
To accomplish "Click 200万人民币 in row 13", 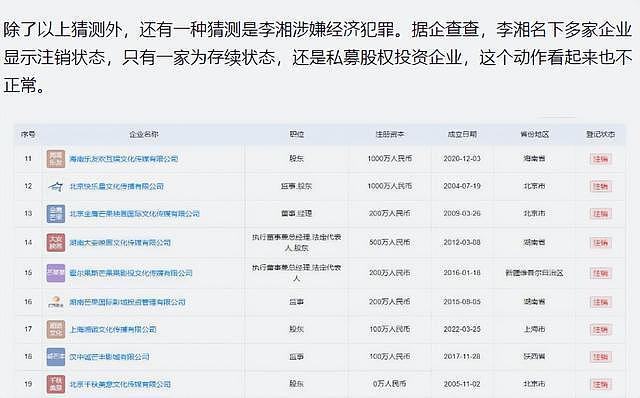I will pyautogui.click(x=390, y=213).
